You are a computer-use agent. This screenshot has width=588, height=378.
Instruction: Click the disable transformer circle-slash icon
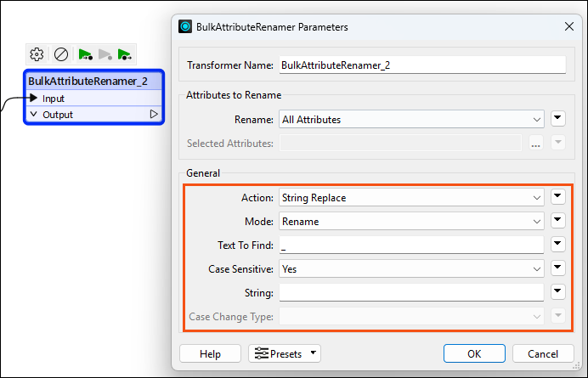tap(60, 54)
